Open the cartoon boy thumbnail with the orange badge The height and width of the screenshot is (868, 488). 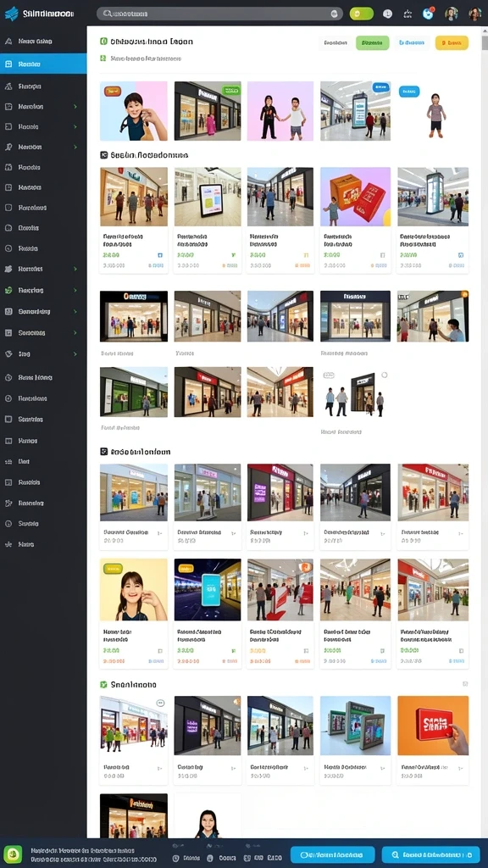(x=134, y=111)
